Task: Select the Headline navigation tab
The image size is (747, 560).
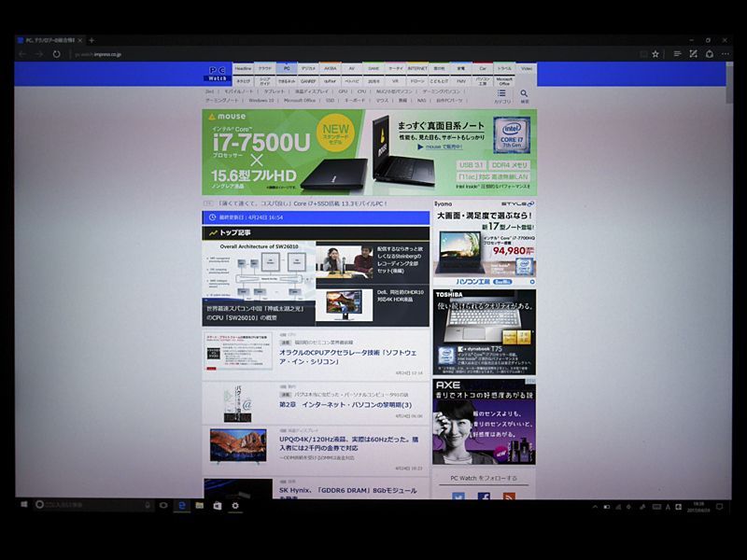Action: (243, 68)
